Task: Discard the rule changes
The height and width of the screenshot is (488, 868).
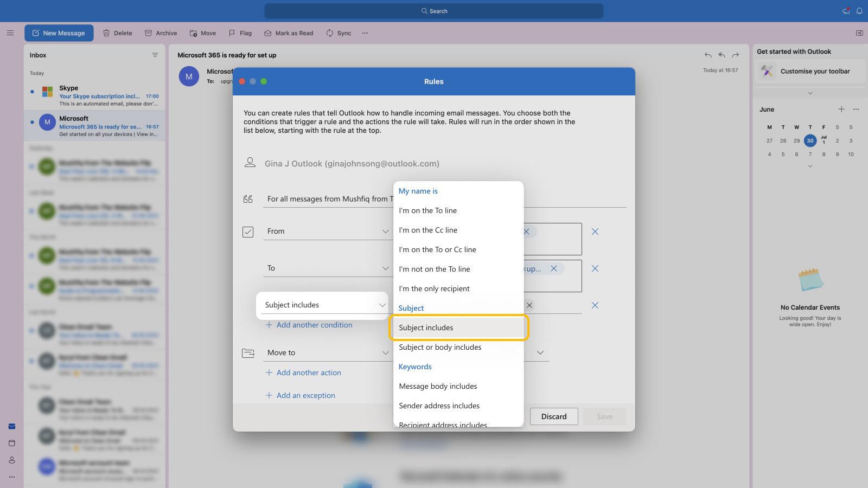Action: click(x=554, y=416)
